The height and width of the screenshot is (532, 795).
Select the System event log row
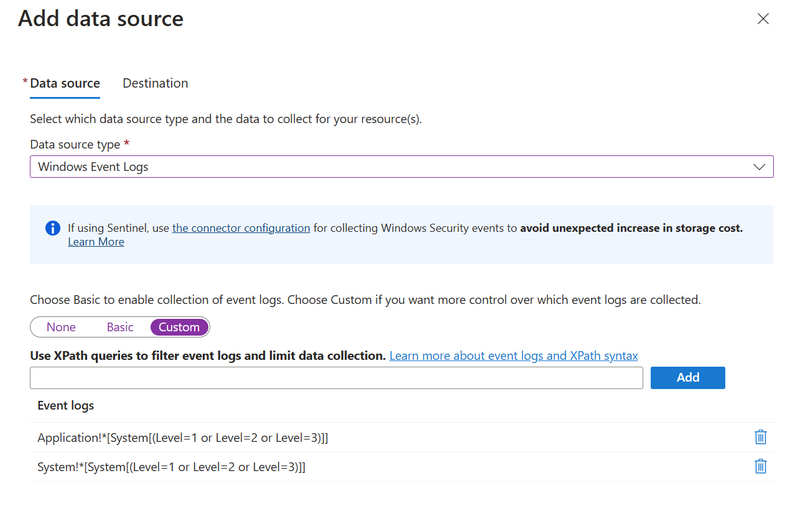point(172,467)
